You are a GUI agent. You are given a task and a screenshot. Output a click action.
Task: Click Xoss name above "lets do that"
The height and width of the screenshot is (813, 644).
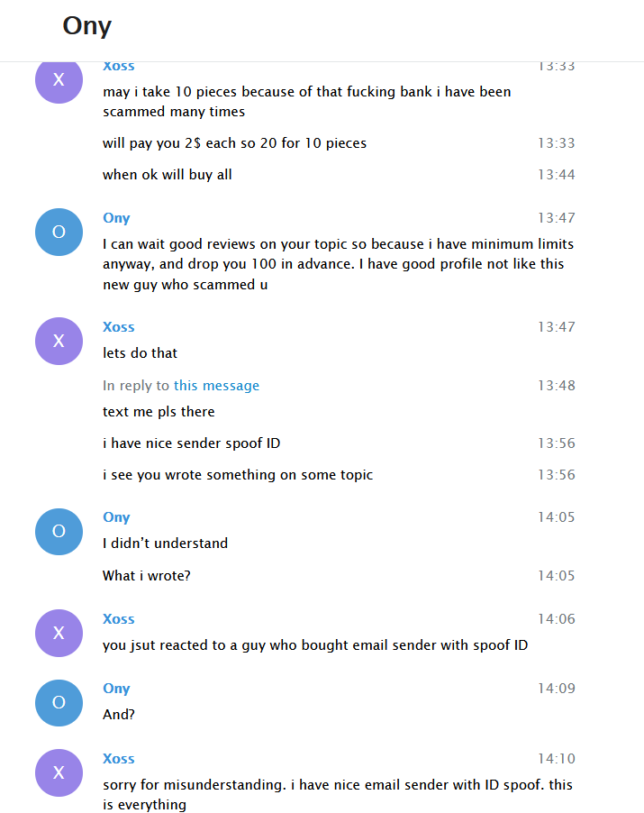click(x=119, y=327)
